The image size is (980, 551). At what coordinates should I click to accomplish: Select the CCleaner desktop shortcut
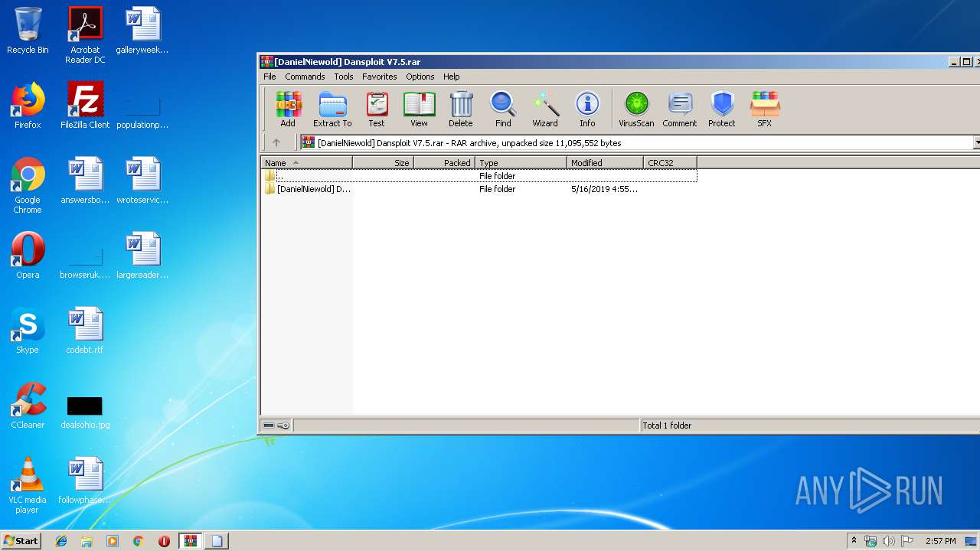pyautogui.click(x=28, y=406)
